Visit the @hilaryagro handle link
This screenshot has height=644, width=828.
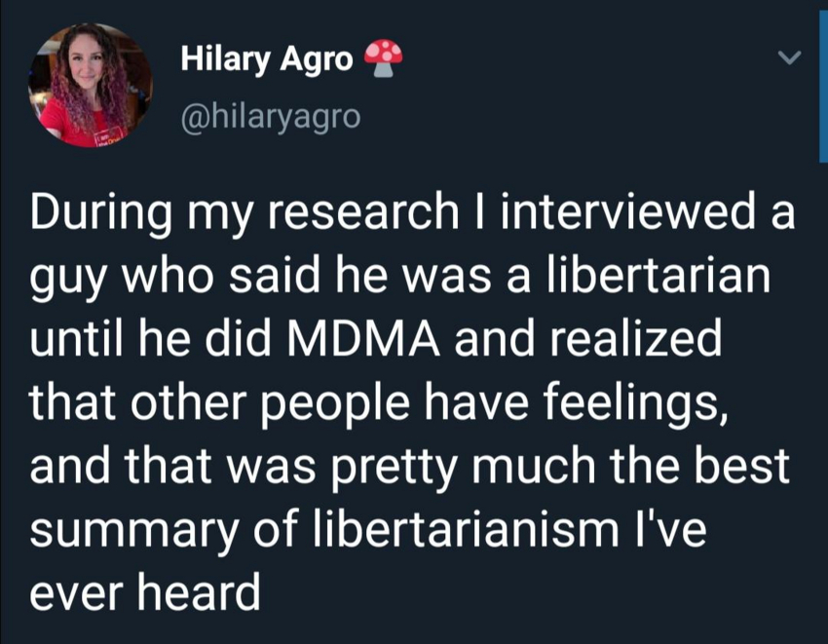270,117
